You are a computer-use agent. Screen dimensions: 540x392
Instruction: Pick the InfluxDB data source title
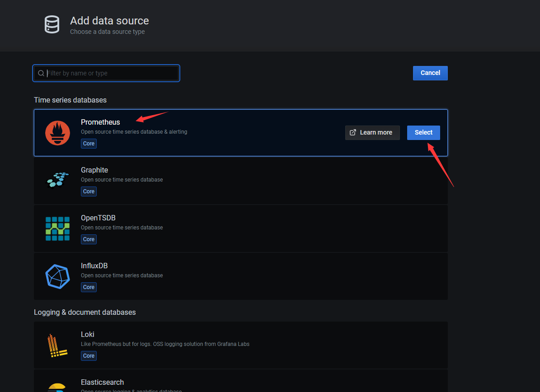pos(94,266)
